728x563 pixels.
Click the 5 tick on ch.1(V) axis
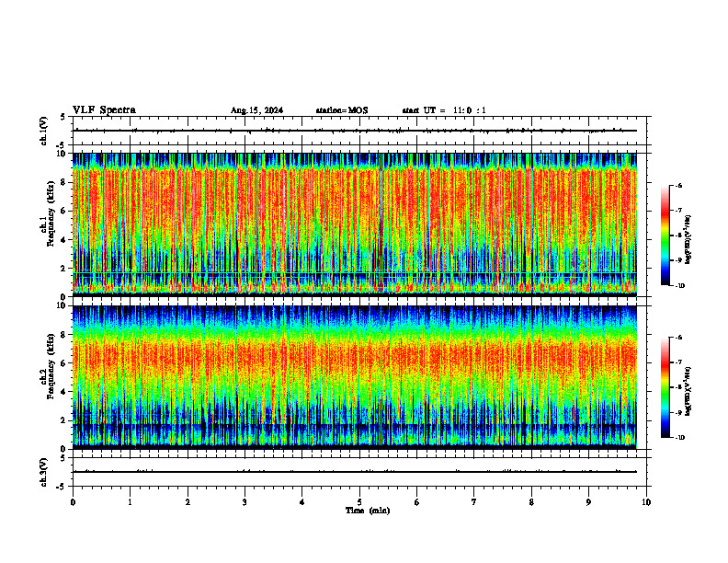pyautogui.click(x=63, y=117)
